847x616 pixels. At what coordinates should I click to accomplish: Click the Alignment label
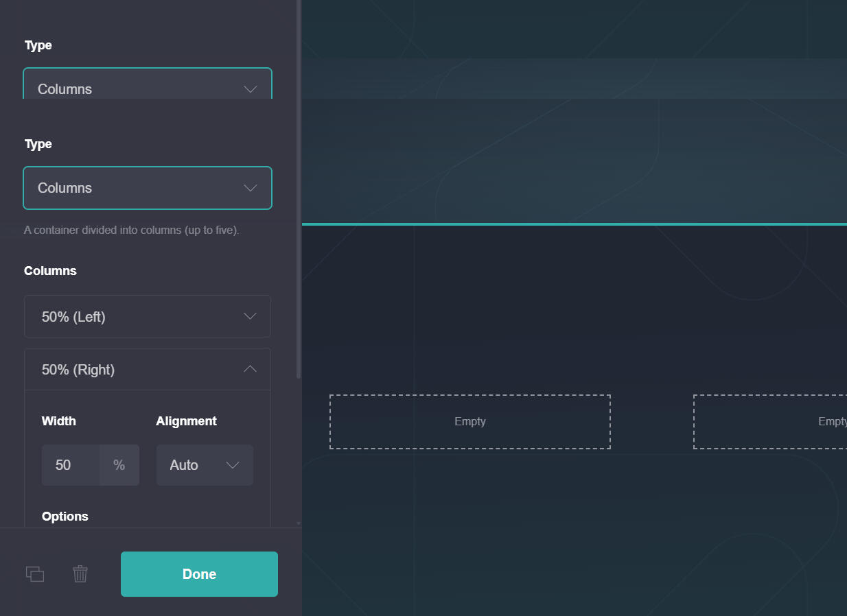click(x=186, y=421)
